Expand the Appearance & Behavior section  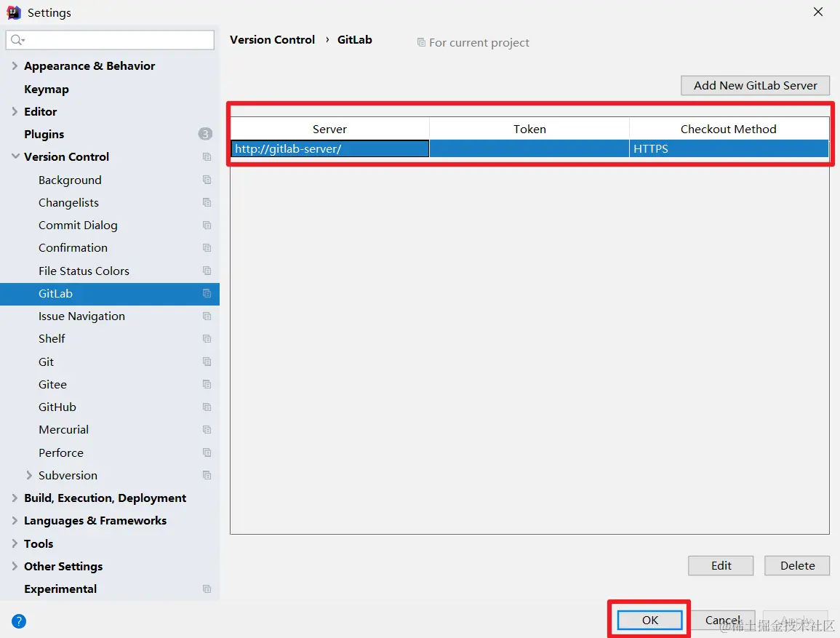(15, 66)
